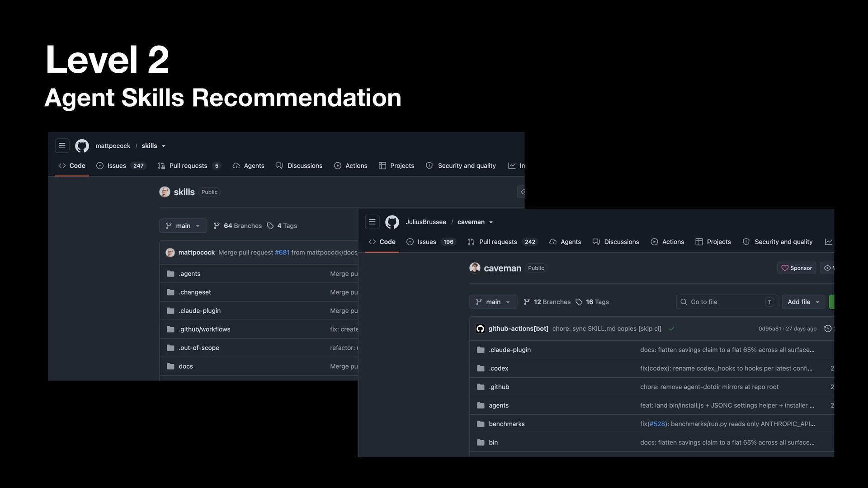
Task: Click mattpocock avatar in skills commit row
Action: pyautogui.click(x=170, y=253)
